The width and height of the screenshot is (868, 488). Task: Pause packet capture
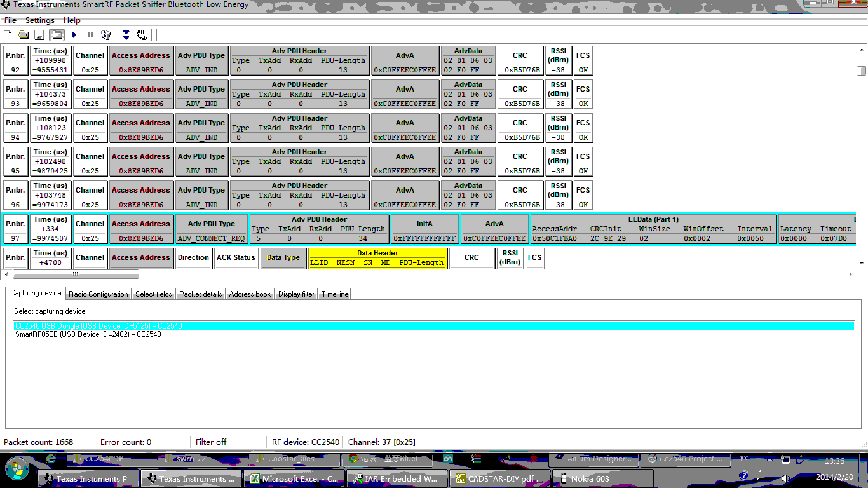click(90, 35)
